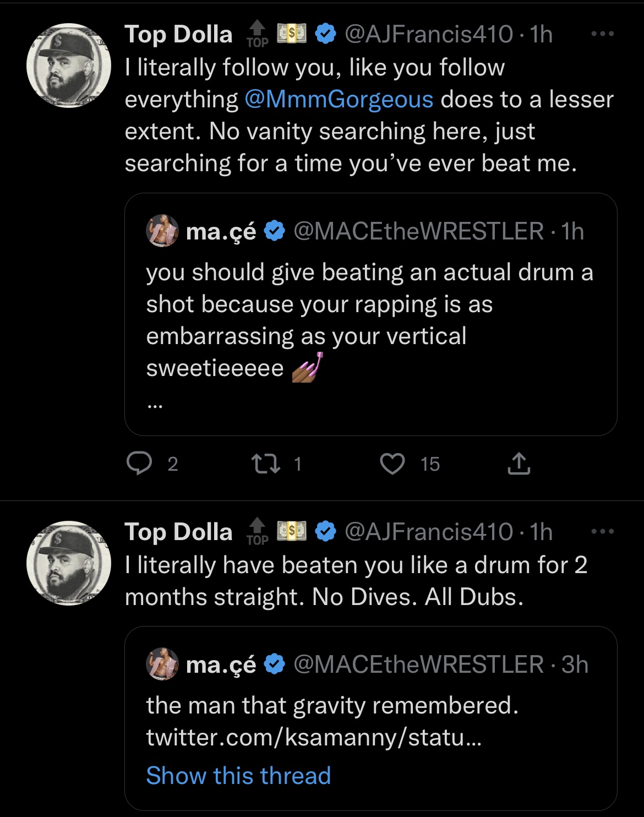Viewport: 644px width, 817px height.
Task: Tap the verified badge beside first Top Dolla name
Action: click(x=326, y=34)
